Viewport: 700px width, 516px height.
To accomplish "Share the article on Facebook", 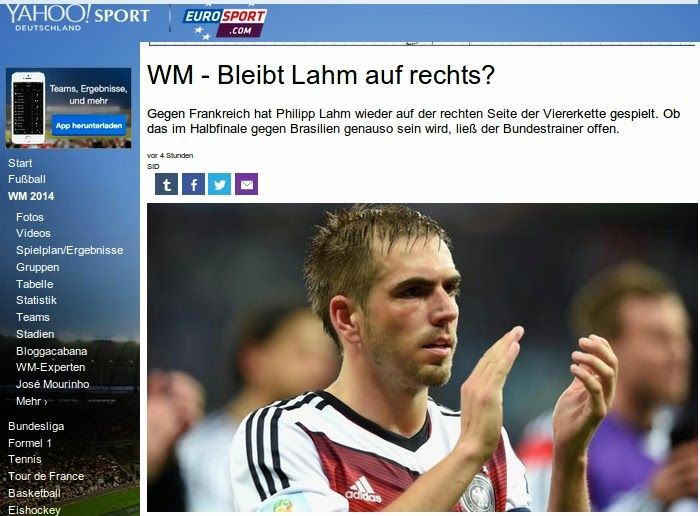I will [x=193, y=184].
